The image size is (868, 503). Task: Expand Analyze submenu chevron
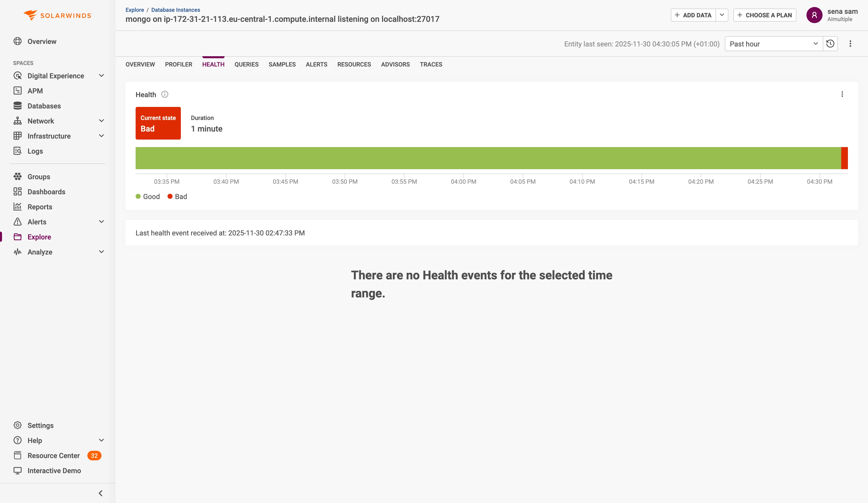point(101,252)
